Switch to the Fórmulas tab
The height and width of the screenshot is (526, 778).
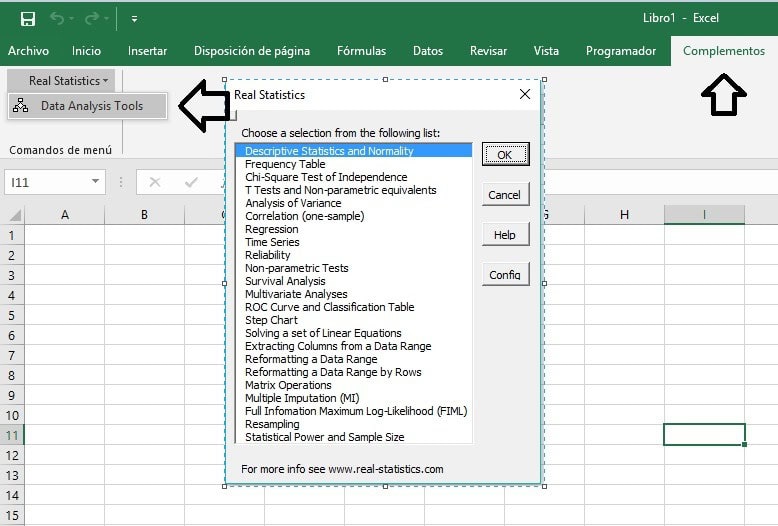(361, 51)
